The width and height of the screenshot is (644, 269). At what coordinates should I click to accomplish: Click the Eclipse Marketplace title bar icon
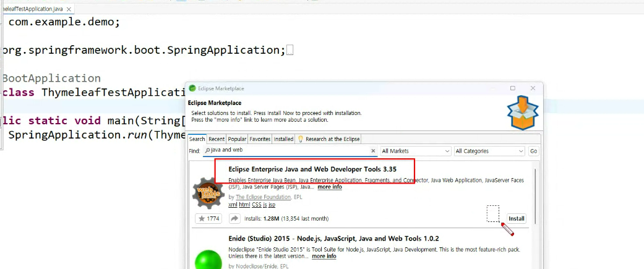192,88
